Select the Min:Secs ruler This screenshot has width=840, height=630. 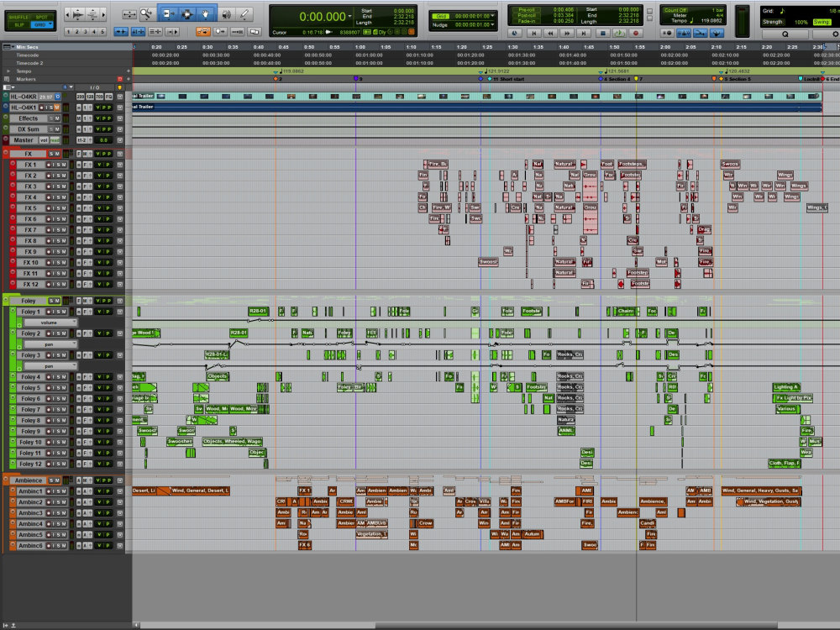coord(27,47)
